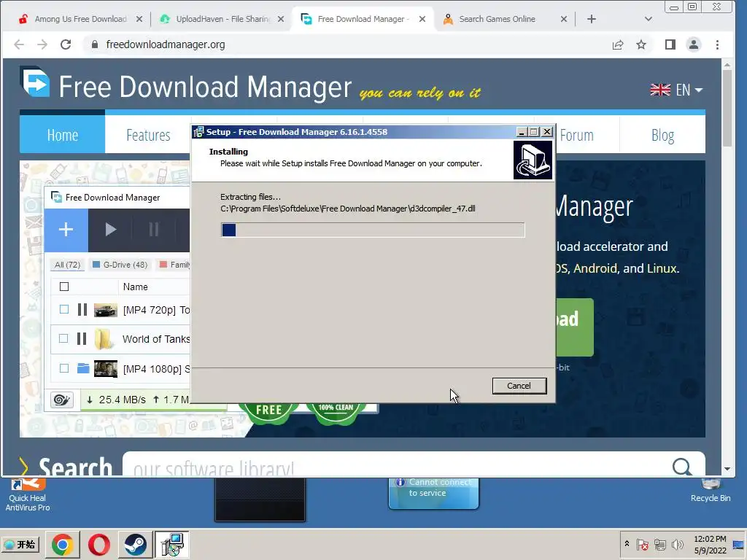This screenshot has height=560, width=747.
Task: Click pause icon on World of Tanks row
Action: tap(82, 338)
